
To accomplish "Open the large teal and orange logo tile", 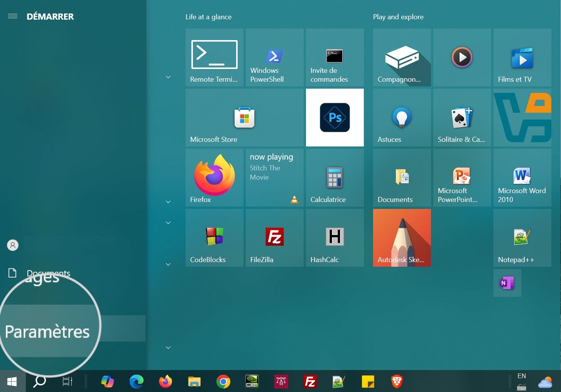I will coord(522,118).
